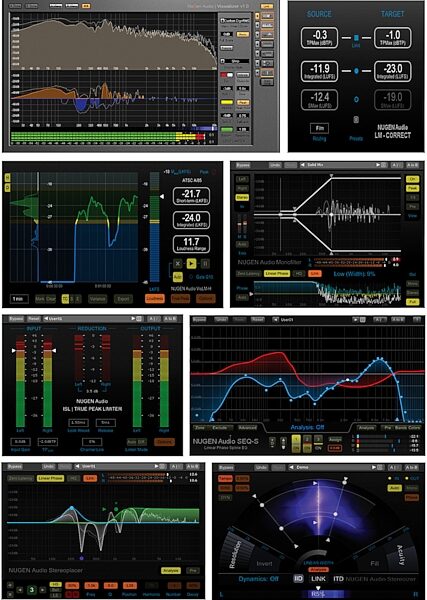Click Reset in the ISL limiter
The width and height of the screenshot is (427, 600).
[x=34, y=318]
